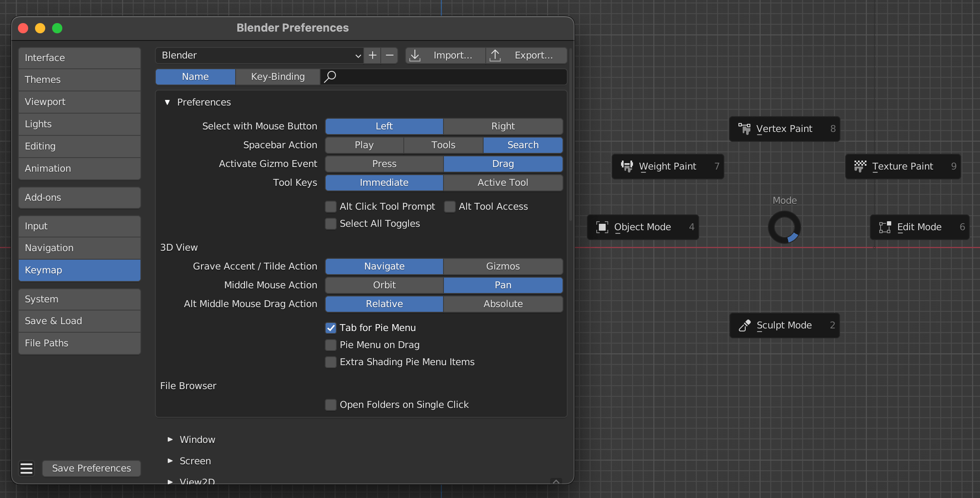
Task: Enable Open Folders on Single Click
Action: [x=331, y=404]
